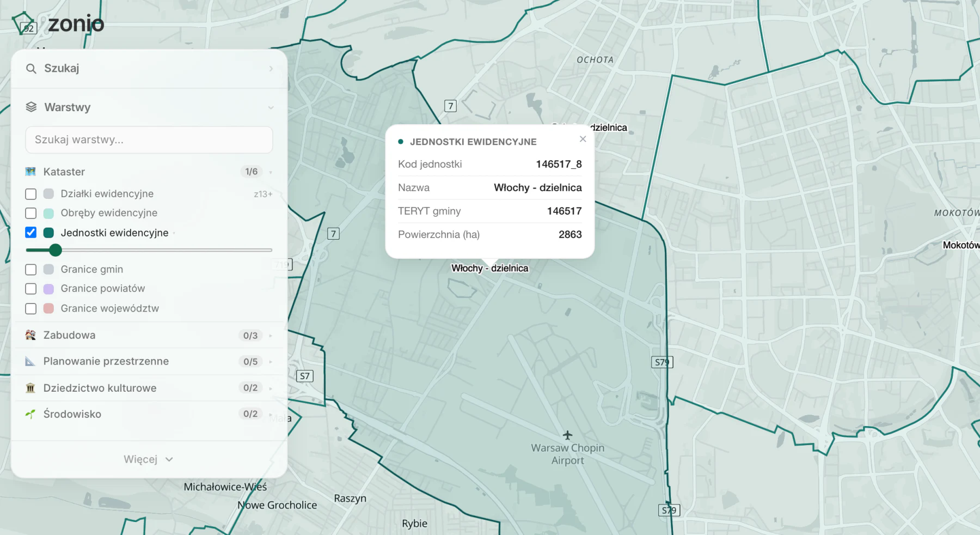Image resolution: width=980 pixels, height=535 pixels.
Task: Click the Więcej button
Action: [x=149, y=459]
